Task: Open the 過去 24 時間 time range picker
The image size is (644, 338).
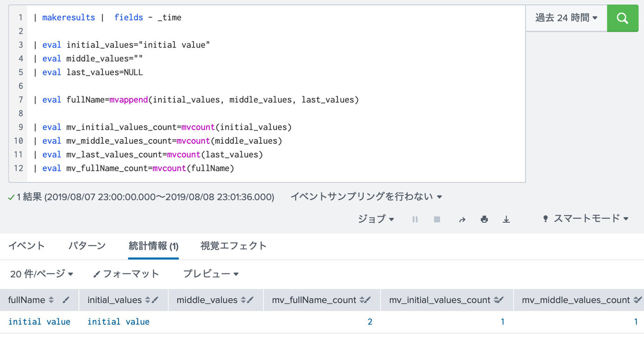Action: [x=565, y=18]
